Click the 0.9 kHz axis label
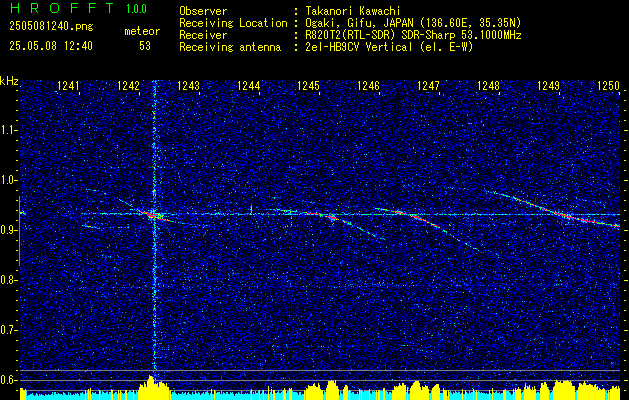629x400 pixels. click(x=9, y=230)
